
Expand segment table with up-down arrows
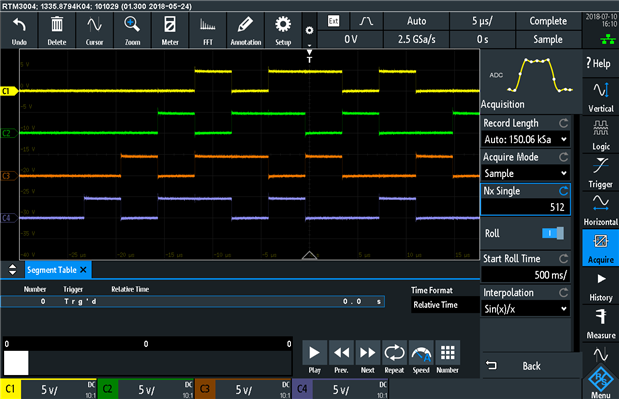pos(13,270)
